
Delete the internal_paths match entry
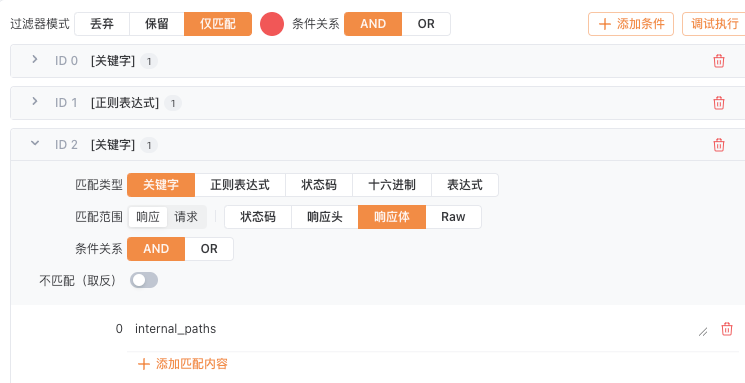[x=726, y=329]
